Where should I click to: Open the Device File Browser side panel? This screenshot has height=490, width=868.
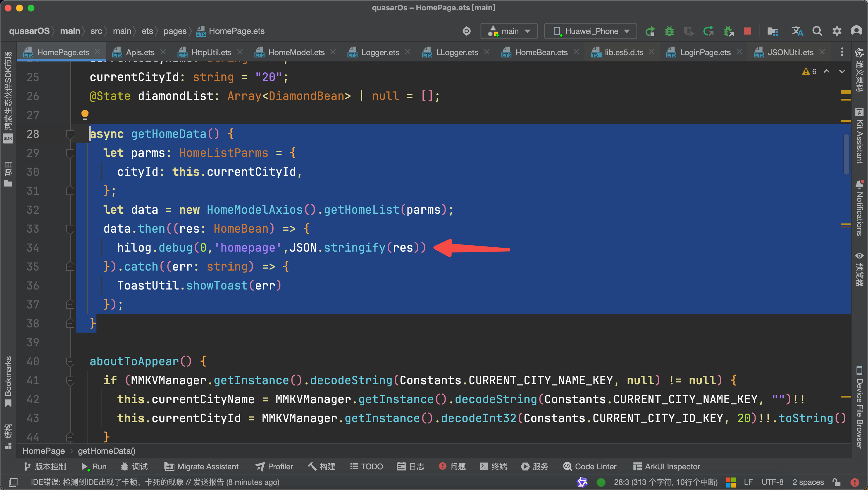pyautogui.click(x=859, y=407)
